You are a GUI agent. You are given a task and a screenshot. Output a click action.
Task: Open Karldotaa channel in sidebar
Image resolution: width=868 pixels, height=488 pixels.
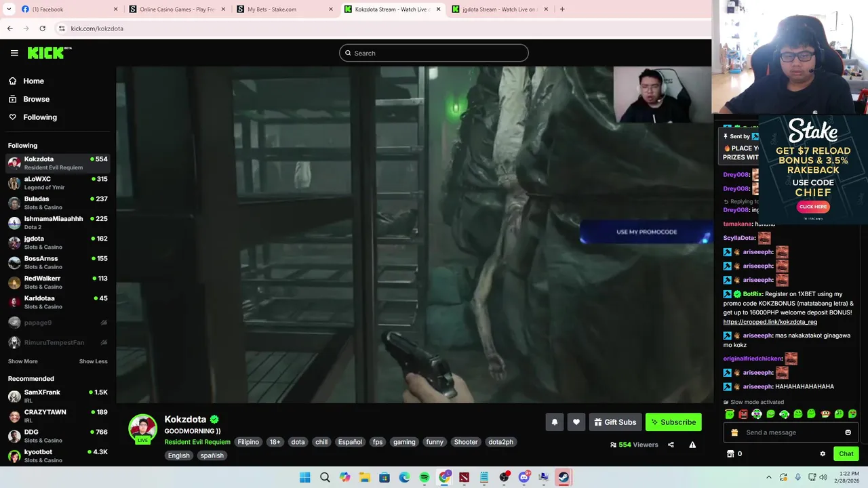click(x=58, y=302)
